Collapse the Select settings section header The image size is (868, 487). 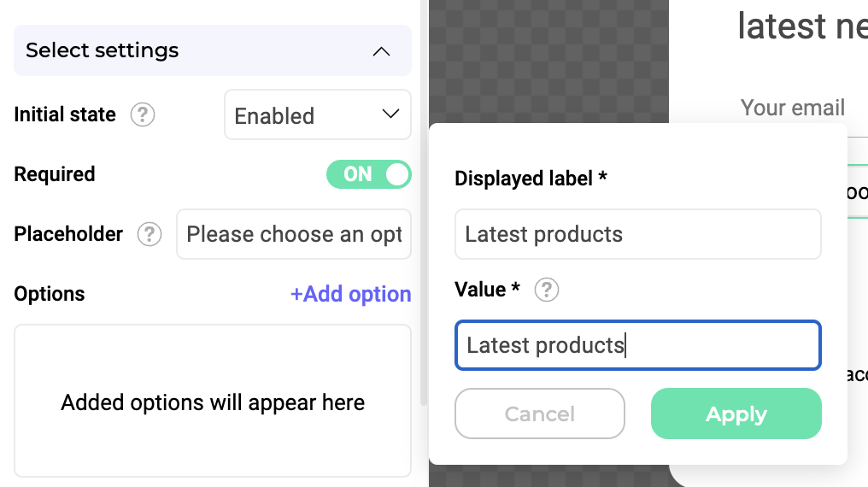pyautogui.click(x=212, y=50)
